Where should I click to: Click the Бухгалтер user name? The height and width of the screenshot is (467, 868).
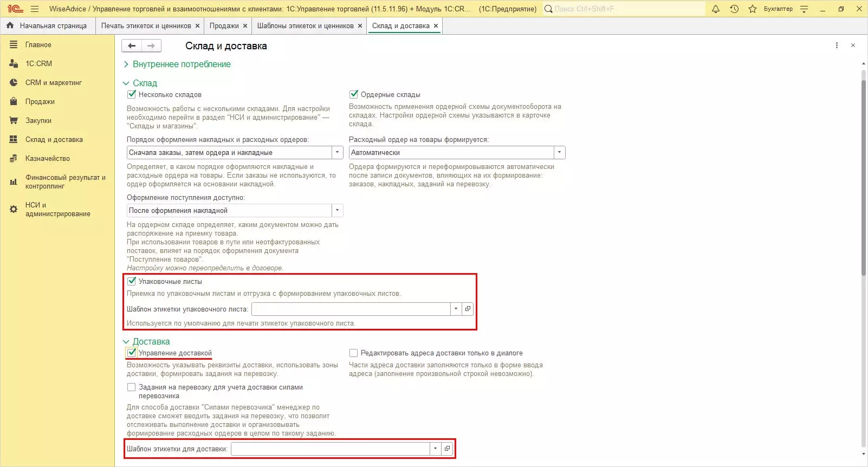(x=778, y=9)
